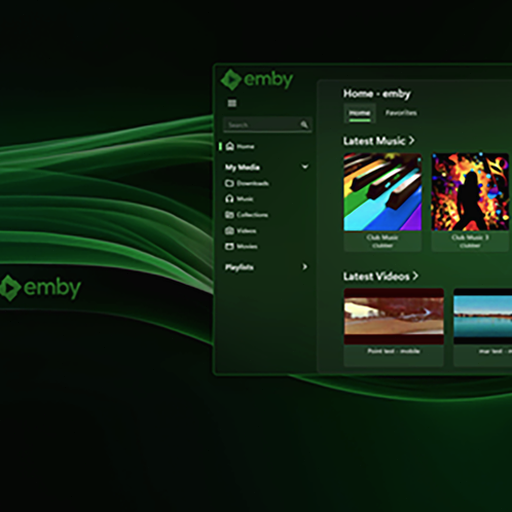Open the Music headphones icon

tap(229, 199)
